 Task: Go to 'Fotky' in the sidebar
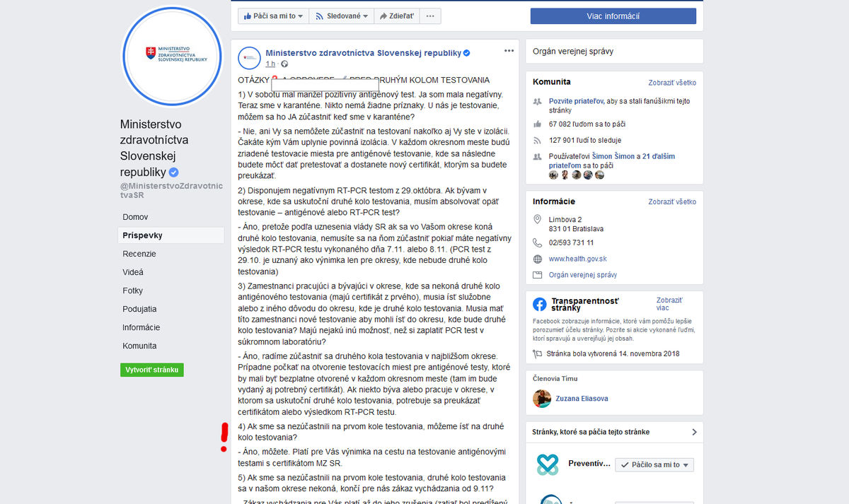(132, 291)
